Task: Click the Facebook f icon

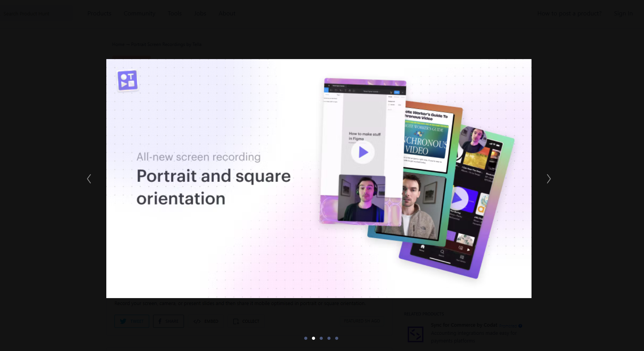Action: 160,321
